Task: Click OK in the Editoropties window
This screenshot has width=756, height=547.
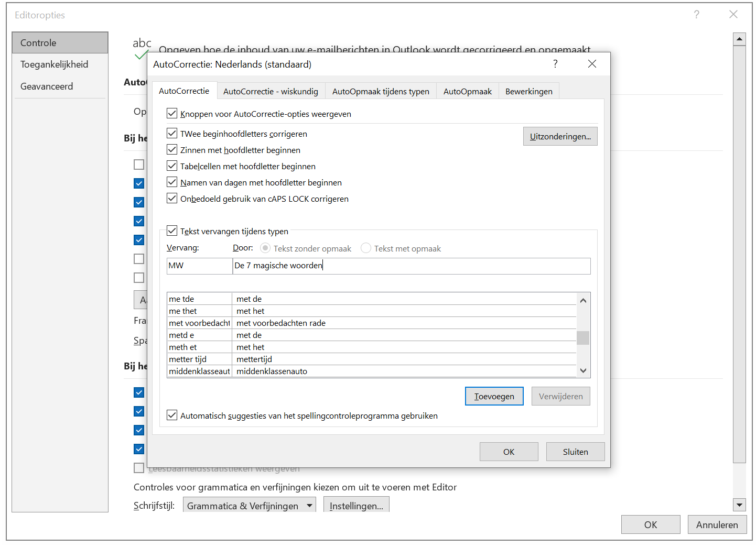Action: tap(651, 524)
